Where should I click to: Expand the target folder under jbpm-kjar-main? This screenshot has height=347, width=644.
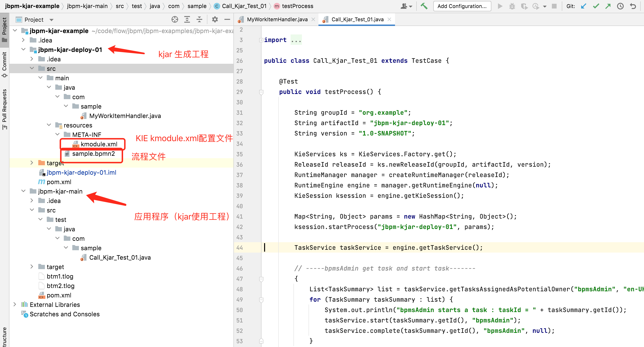[x=32, y=267]
